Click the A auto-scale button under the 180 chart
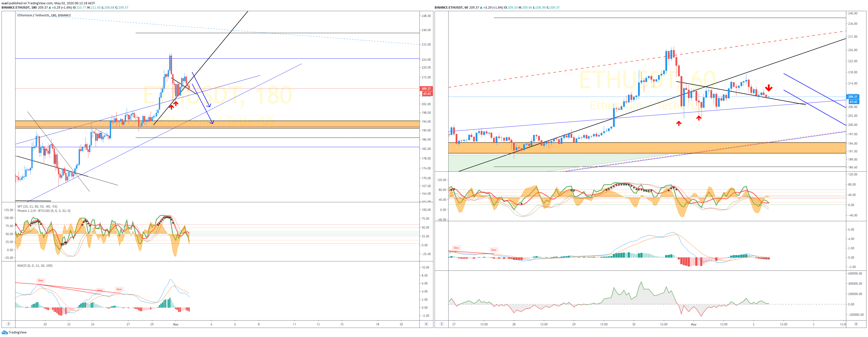The height and width of the screenshot is (337, 868). (x=426, y=324)
